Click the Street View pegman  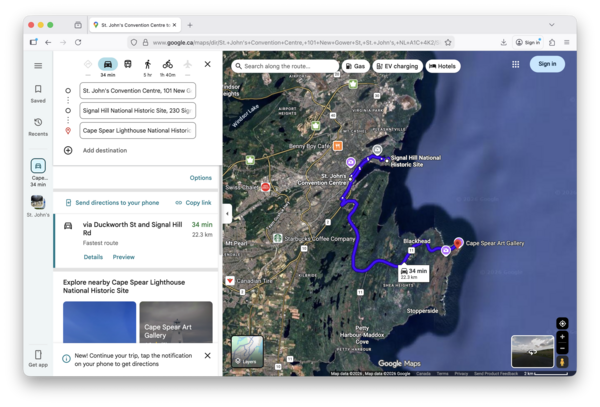[x=562, y=361]
